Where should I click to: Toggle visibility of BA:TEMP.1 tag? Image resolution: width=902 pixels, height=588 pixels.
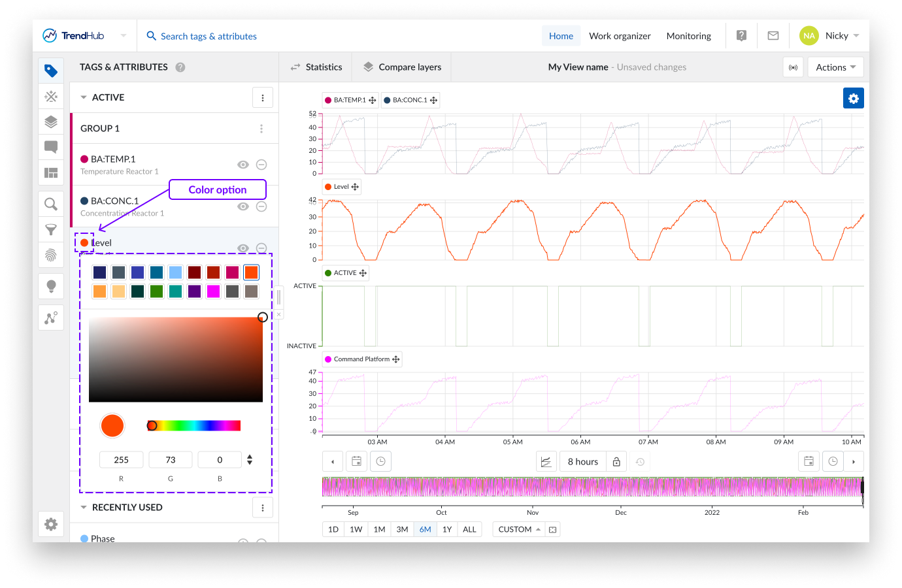click(x=243, y=165)
